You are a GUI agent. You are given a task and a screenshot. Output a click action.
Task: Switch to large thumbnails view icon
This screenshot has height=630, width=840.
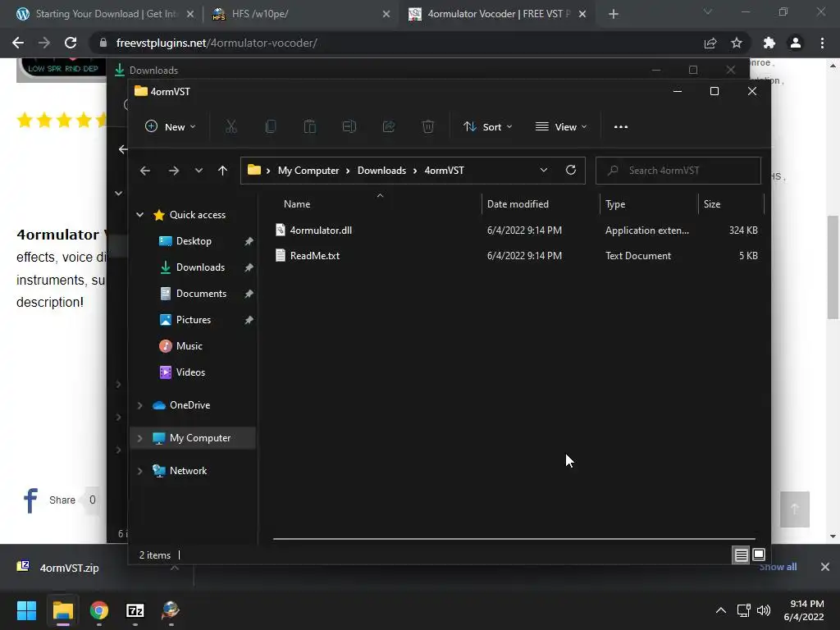759,555
